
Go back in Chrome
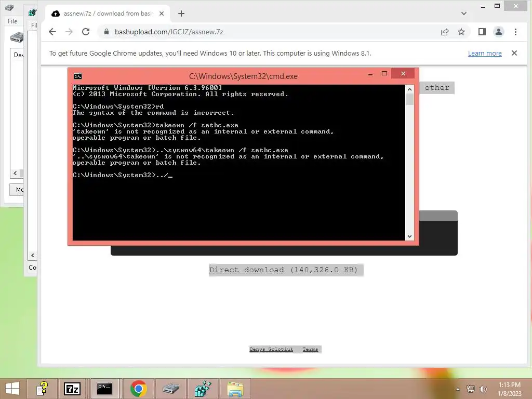(52, 32)
